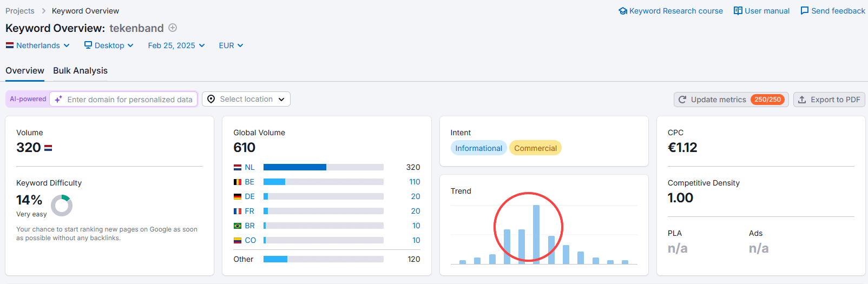
Task: Click the Desktop monitor icon
Action: pyautogui.click(x=88, y=45)
